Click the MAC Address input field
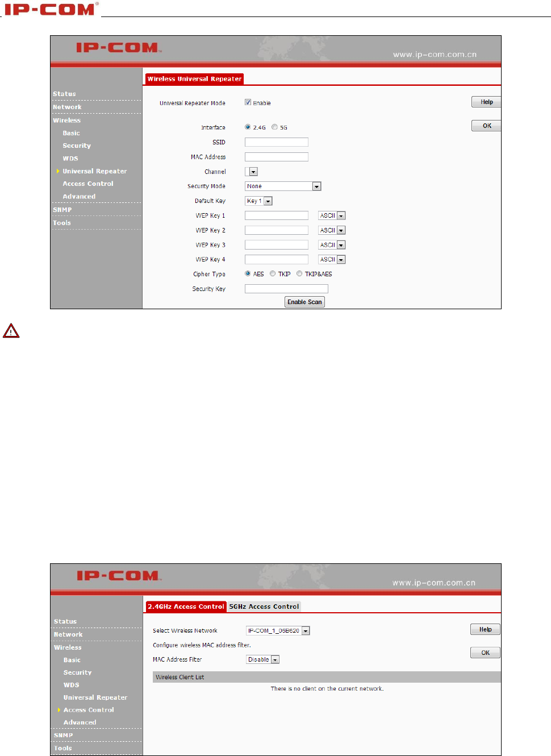The image size is (551, 756). tap(277, 157)
